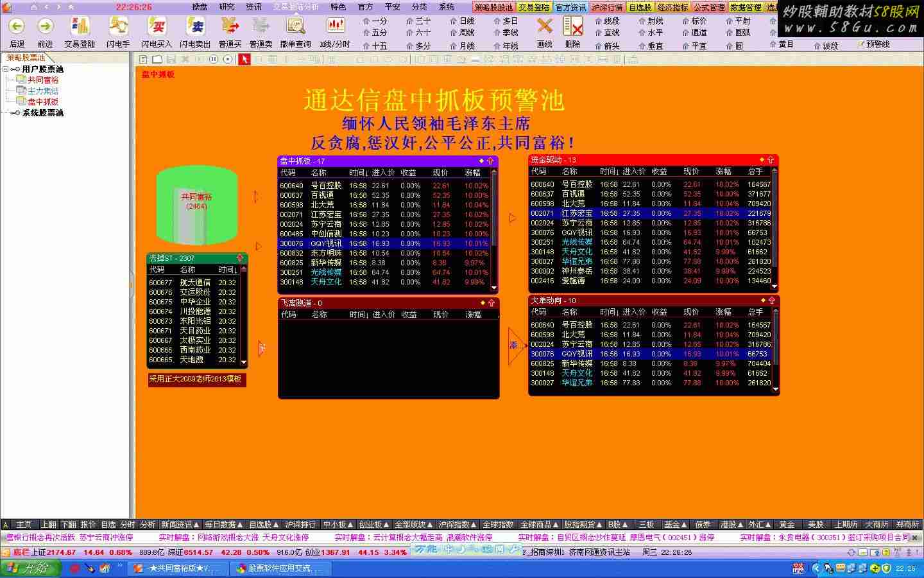The width and height of the screenshot is (924, 578).
Task: Select the 六十 sixty-minute period option
Action: (418, 33)
